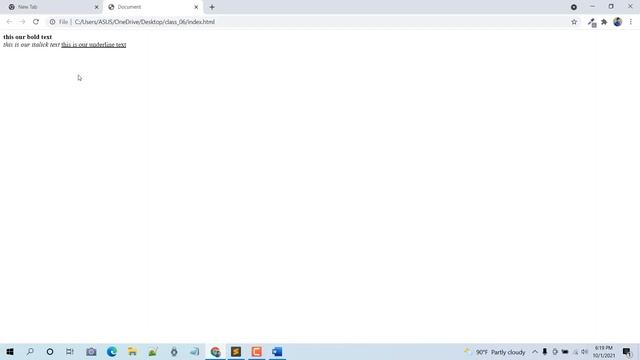Click the underlined 'this is our underline text'
The height and width of the screenshot is (360, 640).
click(93, 44)
